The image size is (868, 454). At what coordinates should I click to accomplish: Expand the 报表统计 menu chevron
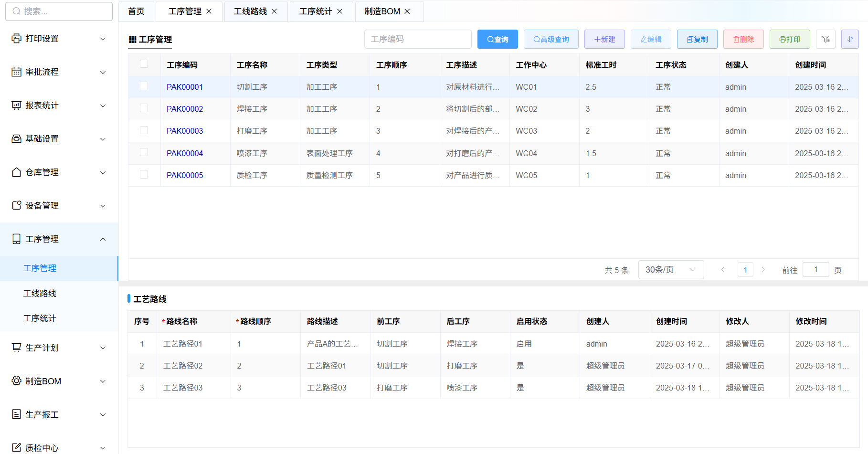(103, 106)
